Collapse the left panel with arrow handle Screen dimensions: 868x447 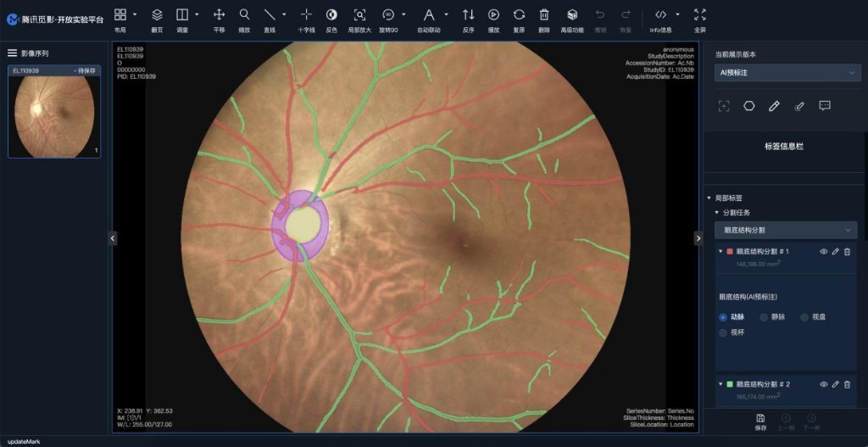click(112, 239)
